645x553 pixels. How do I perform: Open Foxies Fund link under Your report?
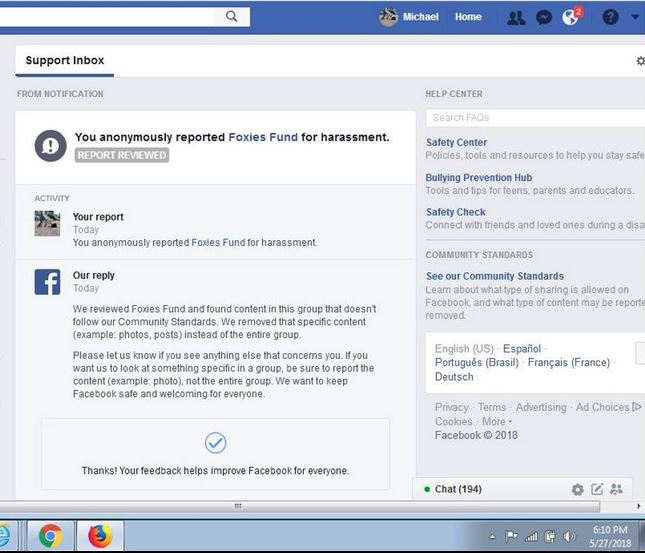tap(218, 242)
